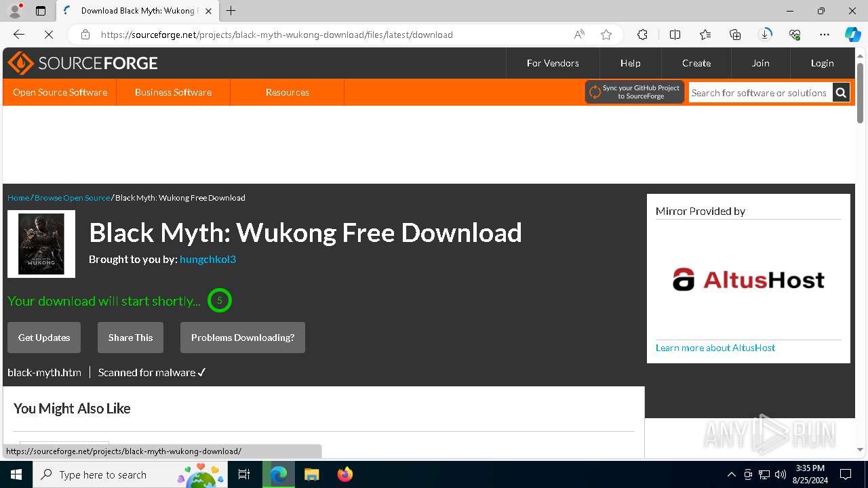
Task: Open Business Software tab
Action: 173,92
